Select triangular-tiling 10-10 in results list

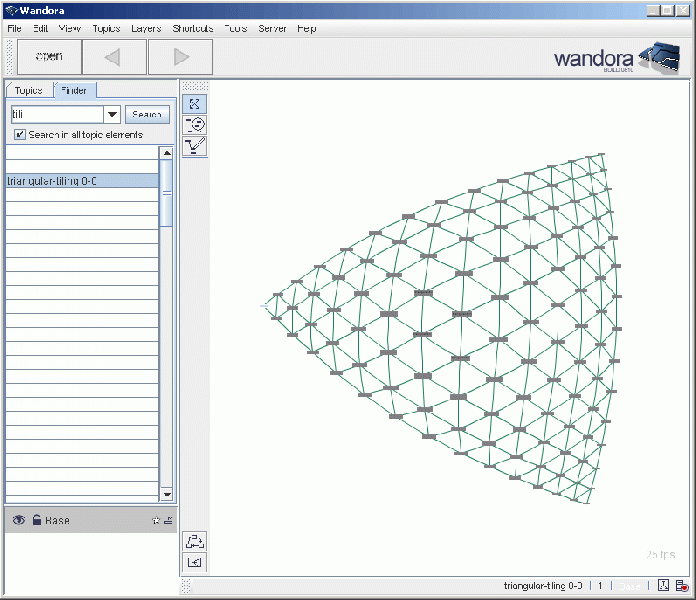58,251
